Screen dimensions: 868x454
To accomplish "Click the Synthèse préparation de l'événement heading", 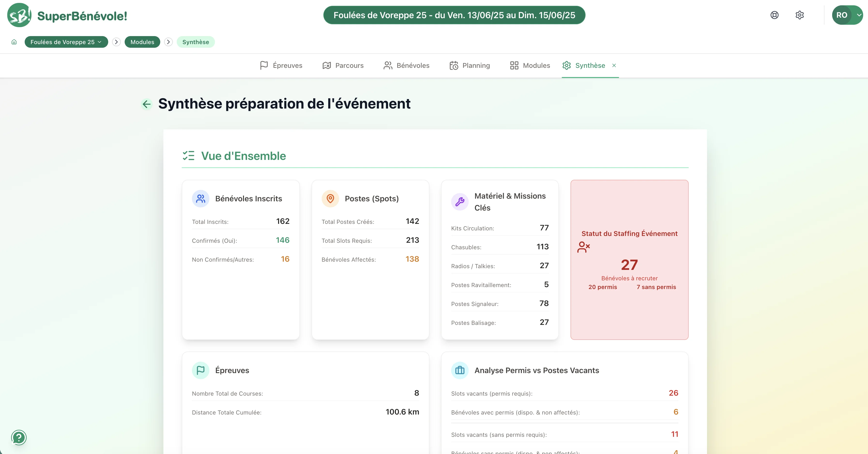I will tap(284, 103).
